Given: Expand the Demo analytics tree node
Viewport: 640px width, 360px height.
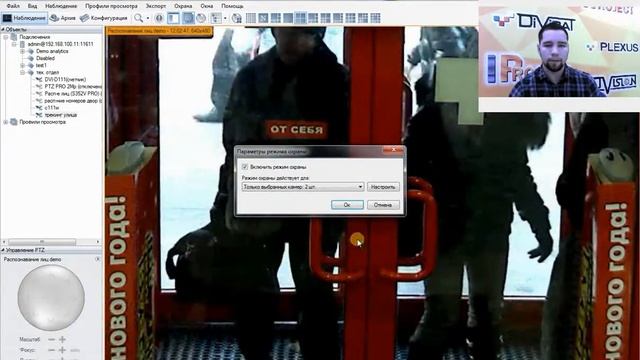Looking at the screenshot, I should 23,51.
